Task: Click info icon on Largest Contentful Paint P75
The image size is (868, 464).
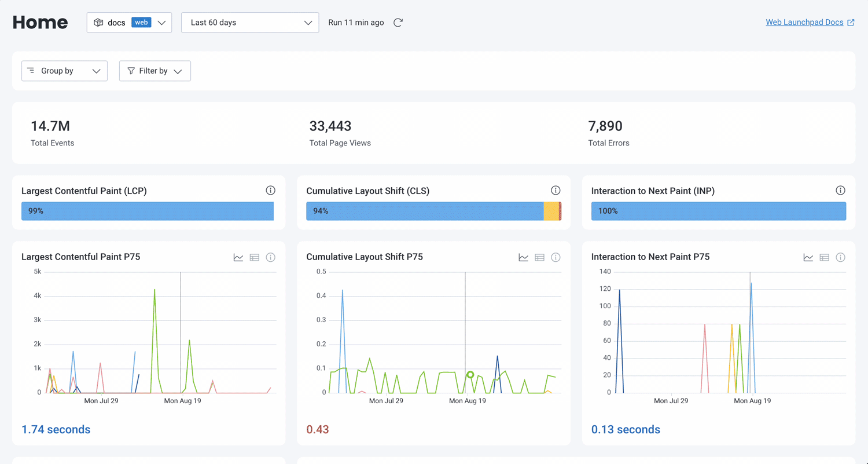Action: pyautogui.click(x=270, y=257)
